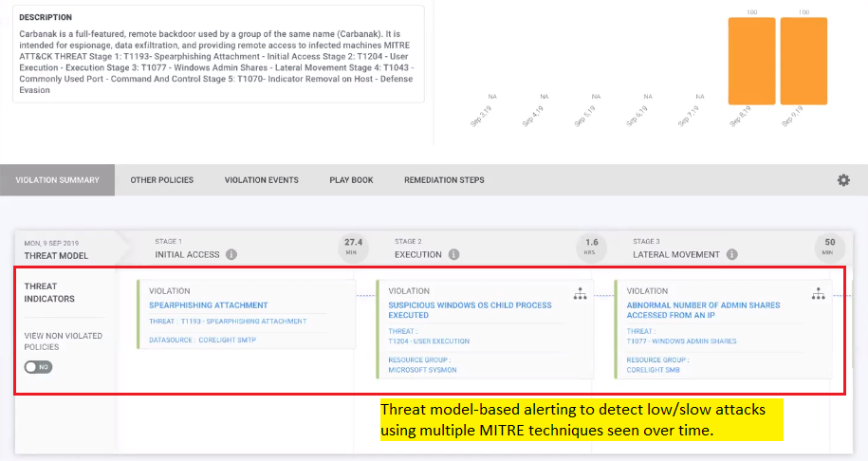Click the Sep 9 orange chart bar
Screen dimensions: 868x461
(x=803, y=61)
